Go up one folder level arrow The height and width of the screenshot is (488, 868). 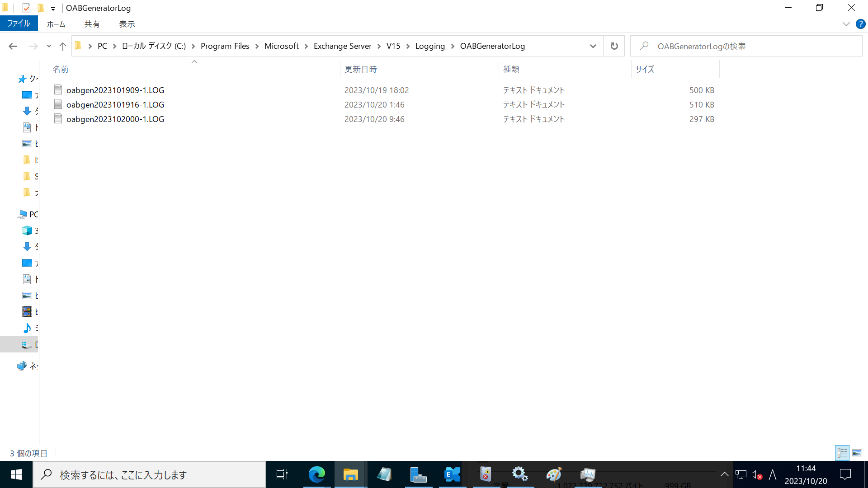pos(63,46)
